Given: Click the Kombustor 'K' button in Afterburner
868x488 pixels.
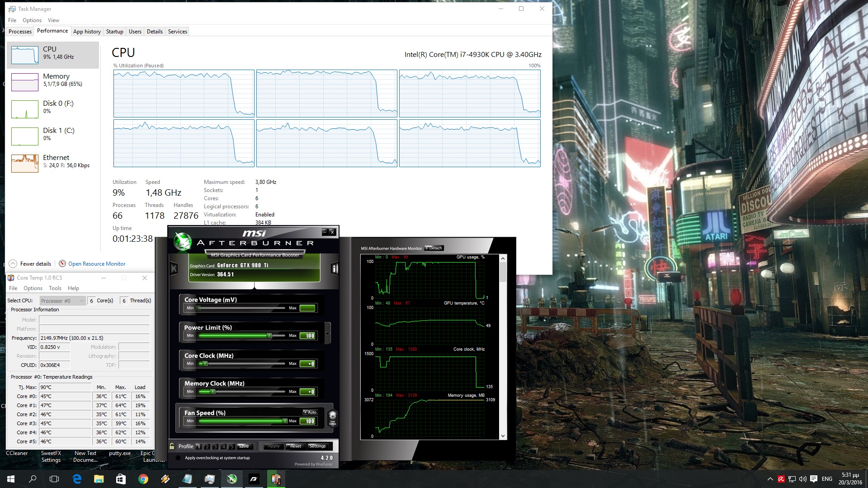Looking at the screenshot, I should coord(174,269).
